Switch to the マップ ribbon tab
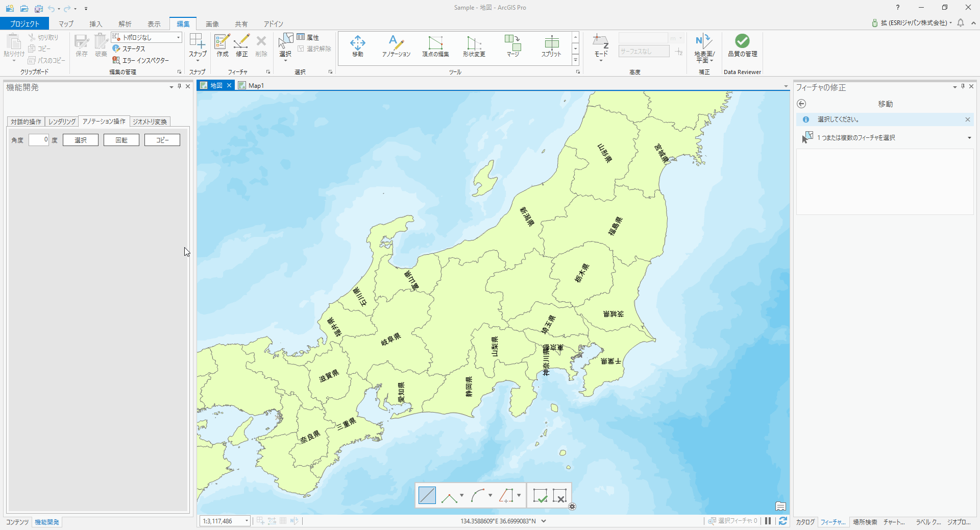 66,24
